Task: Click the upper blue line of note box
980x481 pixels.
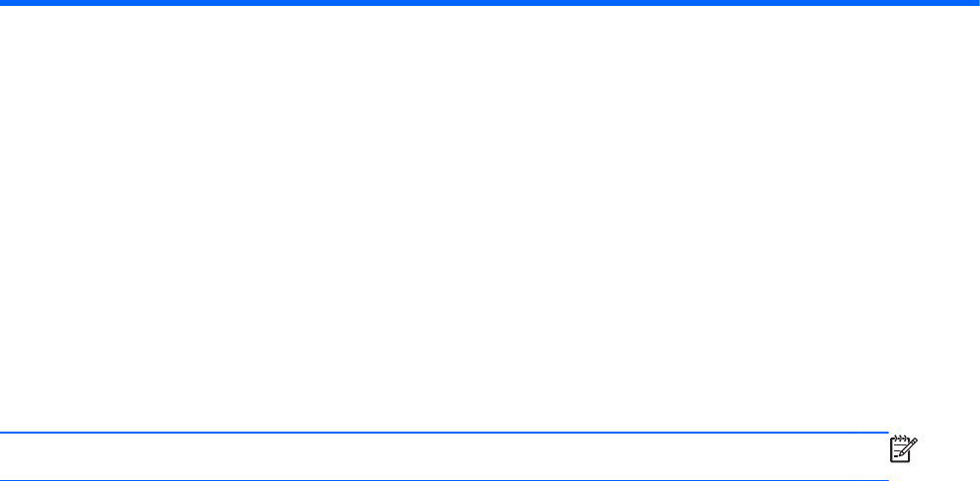Action: (445, 433)
